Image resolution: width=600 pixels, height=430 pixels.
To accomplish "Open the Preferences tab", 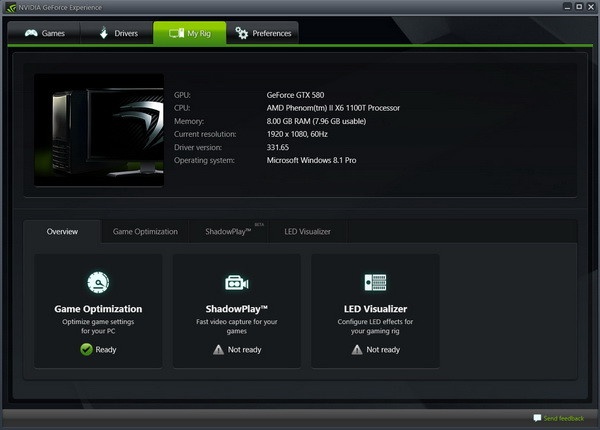I will tap(262, 33).
